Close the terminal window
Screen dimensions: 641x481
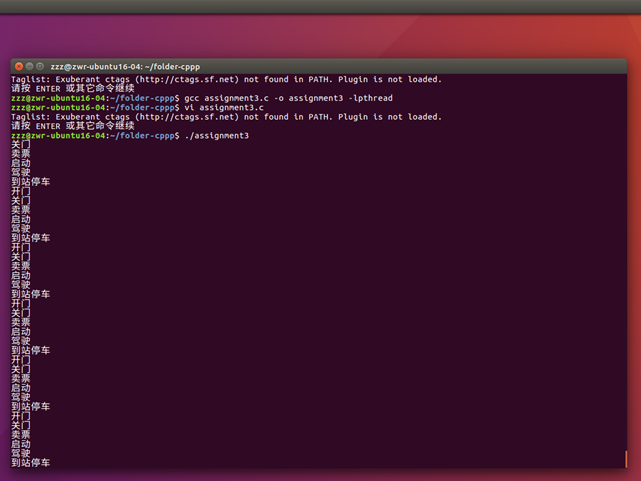19,66
